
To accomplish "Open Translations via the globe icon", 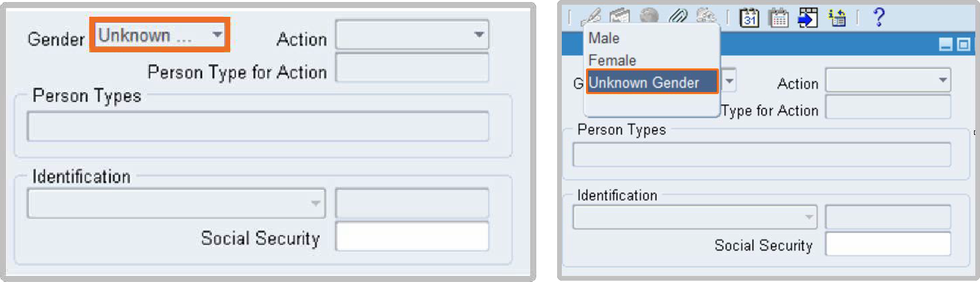I will click(x=648, y=17).
